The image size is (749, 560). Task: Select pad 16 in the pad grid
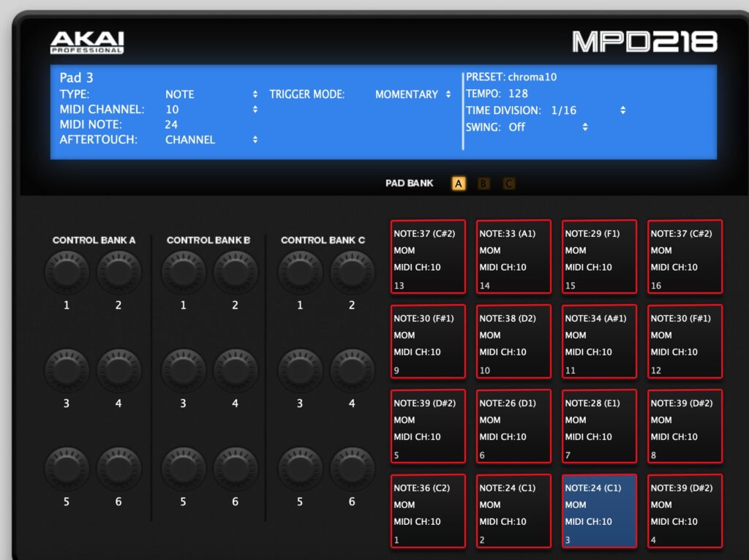pyautogui.click(x=685, y=257)
